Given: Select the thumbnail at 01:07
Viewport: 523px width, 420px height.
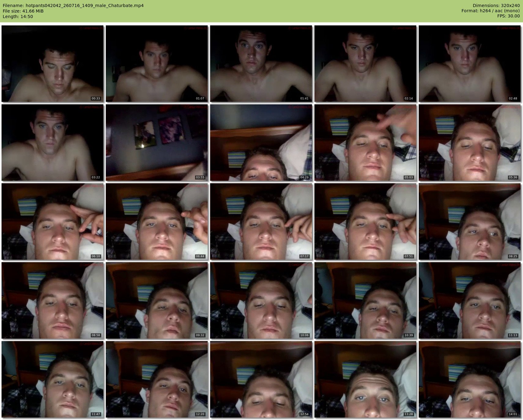Looking at the screenshot, I should coord(157,64).
